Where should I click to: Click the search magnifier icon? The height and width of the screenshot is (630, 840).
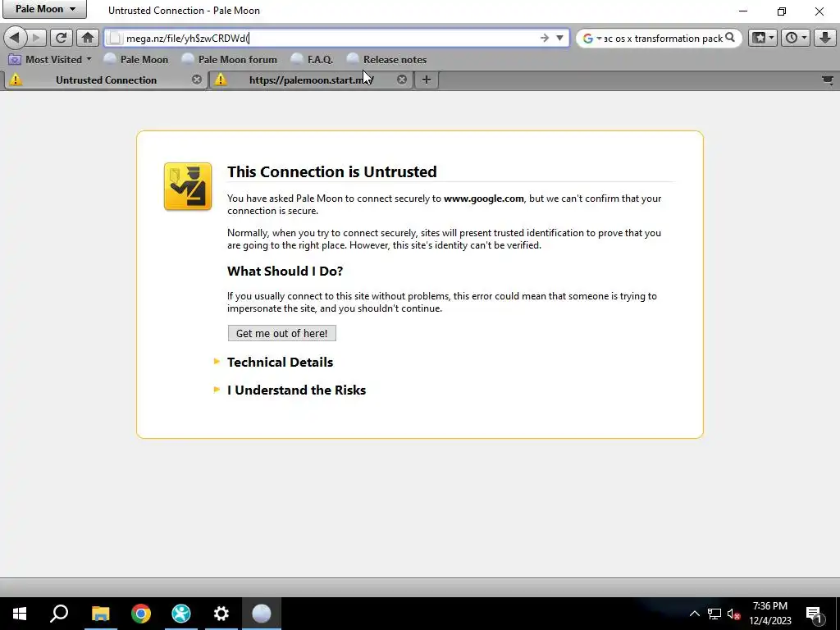[729, 38]
